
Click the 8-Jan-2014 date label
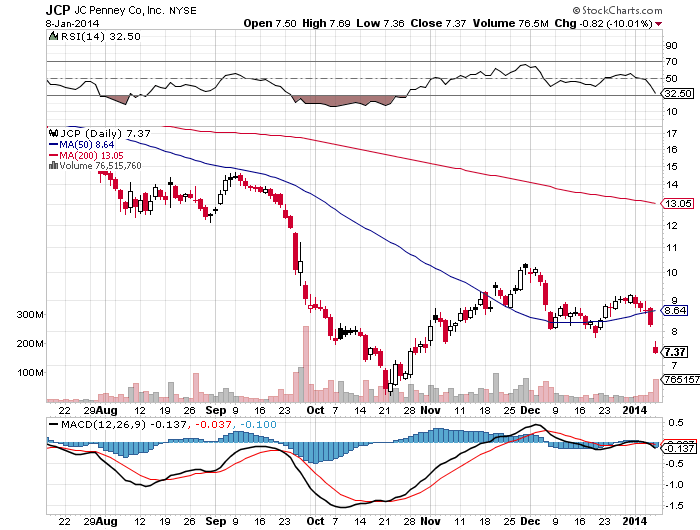pos(72,23)
